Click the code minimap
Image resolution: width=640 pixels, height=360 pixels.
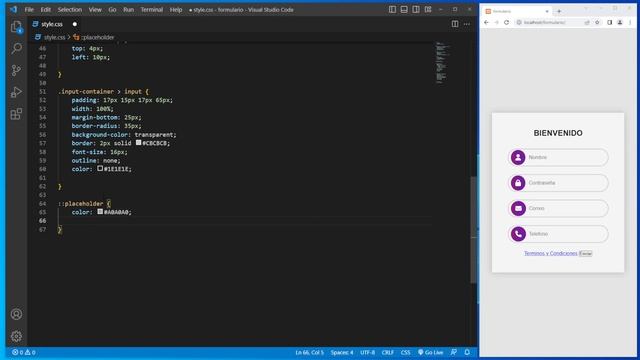point(442,62)
